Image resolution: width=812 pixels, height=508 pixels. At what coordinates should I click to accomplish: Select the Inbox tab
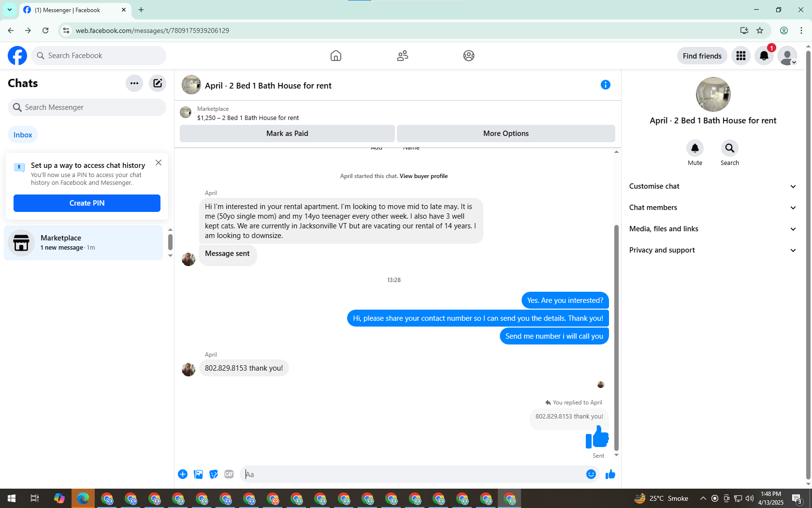[x=23, y=135]
